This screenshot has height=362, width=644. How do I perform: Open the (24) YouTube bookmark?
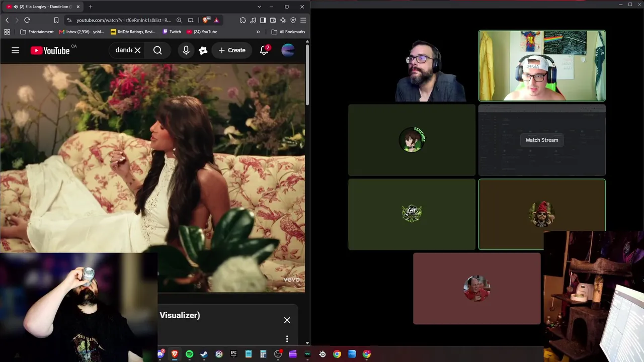(202, 32)
